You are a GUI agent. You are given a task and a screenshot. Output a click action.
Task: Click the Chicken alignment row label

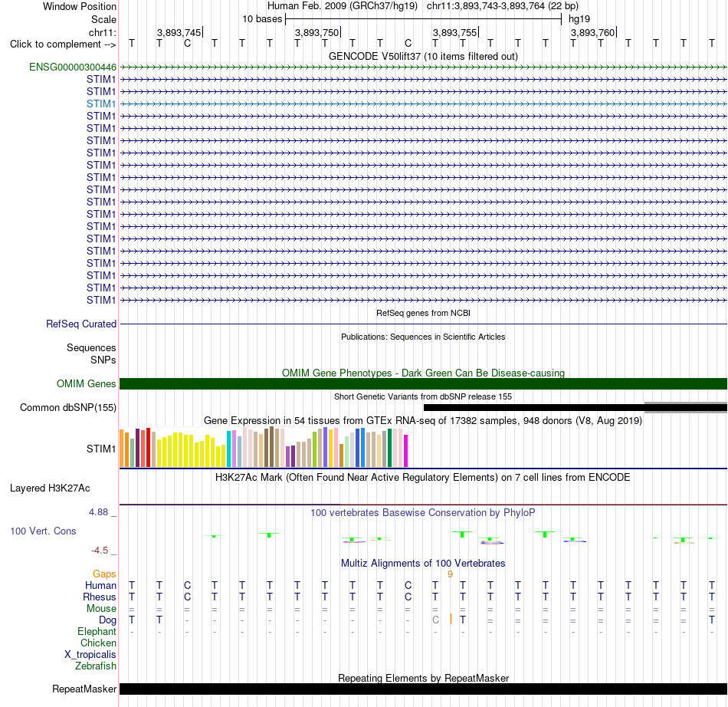(98, 643)
